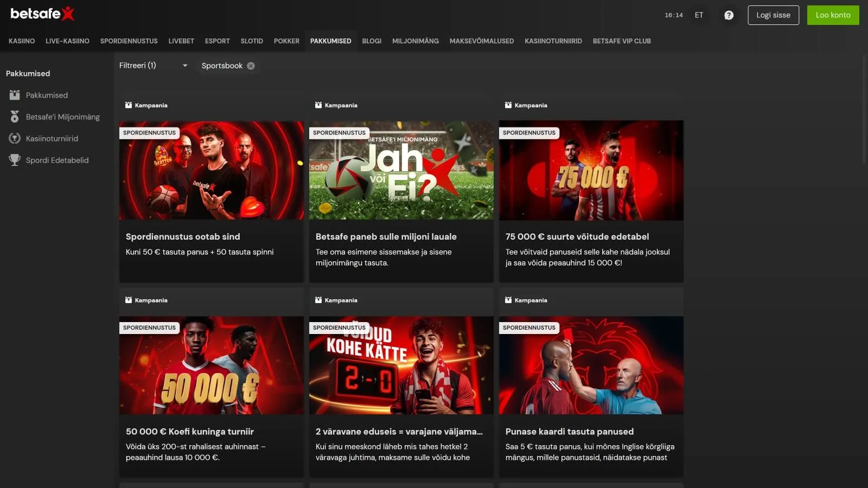Open the Jah või Ei miljonimäng banner

click(401, 170)
